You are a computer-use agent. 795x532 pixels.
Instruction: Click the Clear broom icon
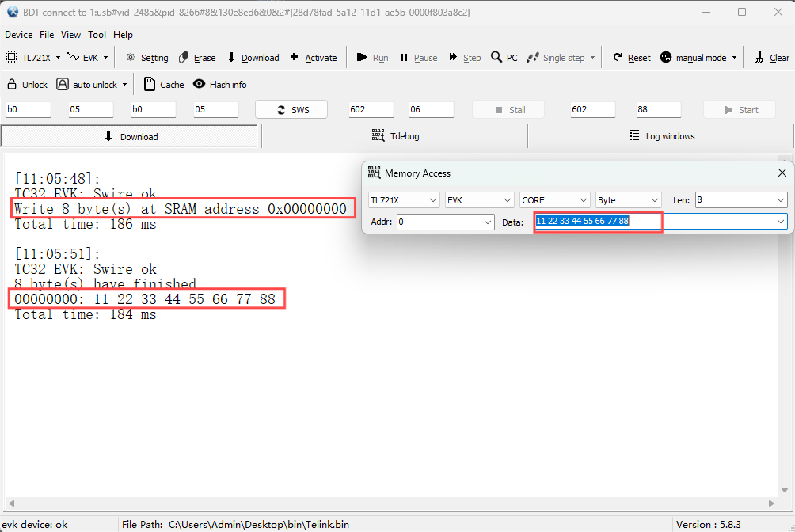point(759,57)
